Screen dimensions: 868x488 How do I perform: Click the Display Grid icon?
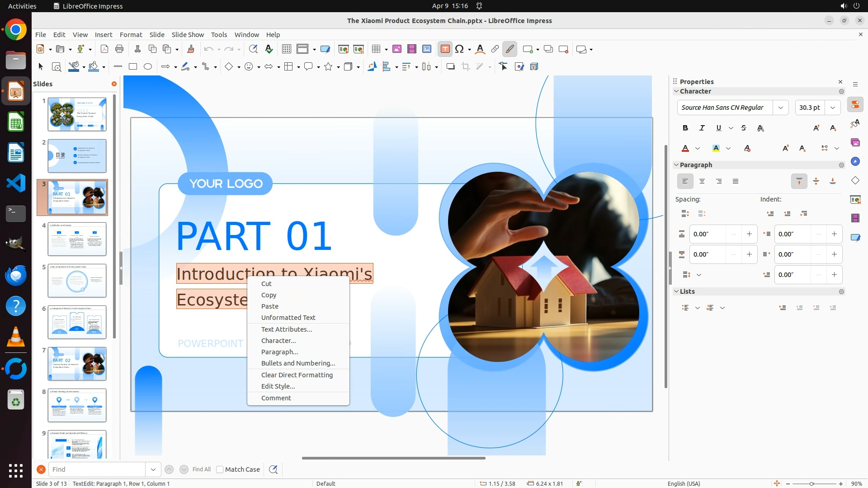pyautogui.click(x=286, y=49)
